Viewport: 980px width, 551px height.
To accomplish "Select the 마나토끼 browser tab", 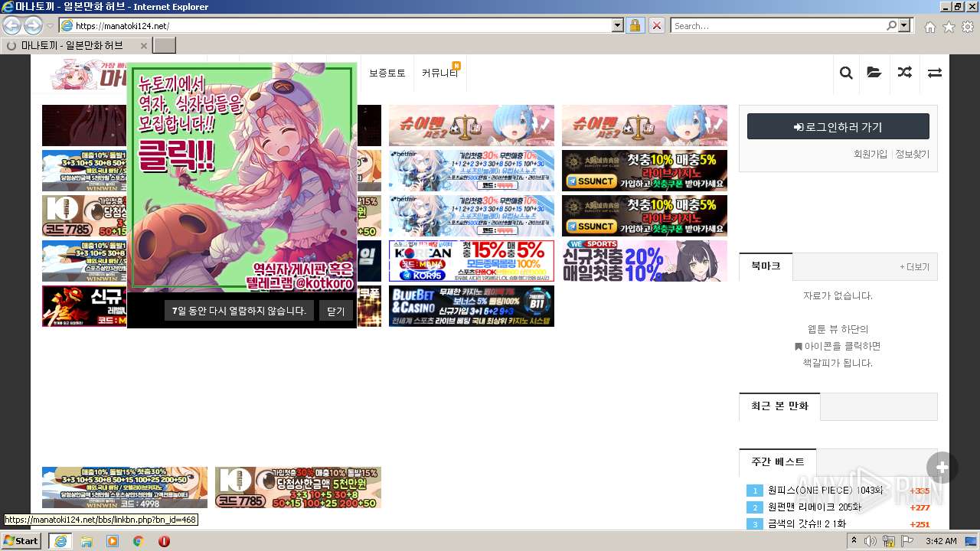I will tap(76, 45).
